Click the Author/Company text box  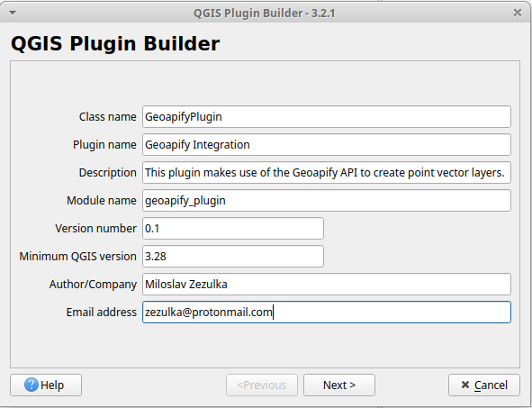tap(327, 284)
